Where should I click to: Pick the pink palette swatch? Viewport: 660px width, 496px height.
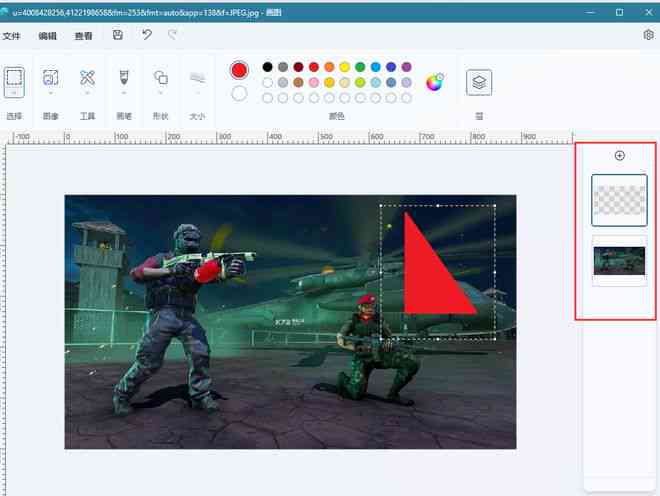pos(314,83)
